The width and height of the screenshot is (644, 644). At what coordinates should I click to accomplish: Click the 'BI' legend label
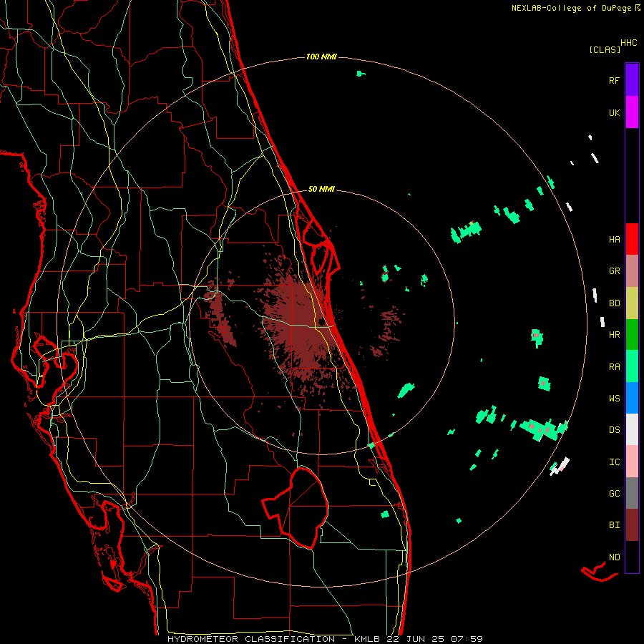pos(614,525)
